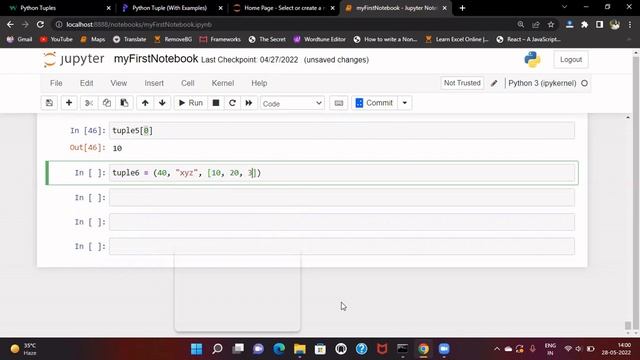This screenshot has height=360, width=640.
Task: Open the Edit menu
Action: (x=87, y=83)
